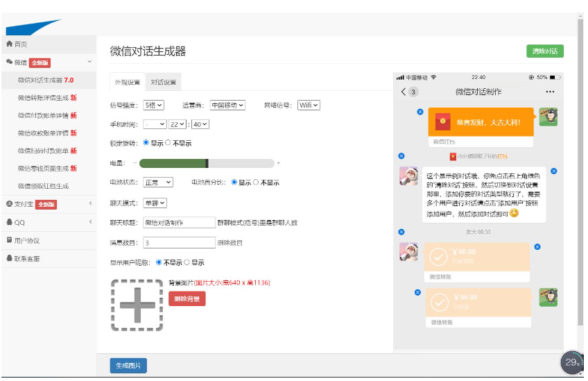Click the 聊天标题 input field

pyautogui.click(x=180, y=222)
